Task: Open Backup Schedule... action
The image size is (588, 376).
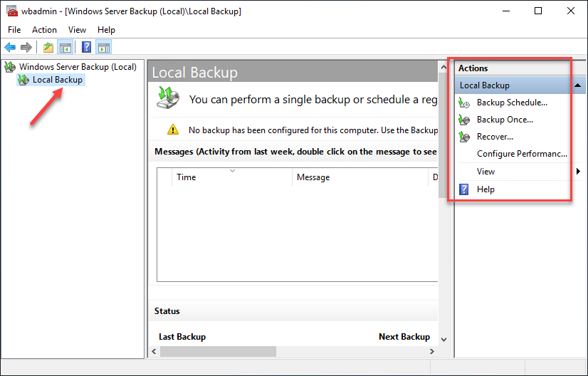Action: 512,103
